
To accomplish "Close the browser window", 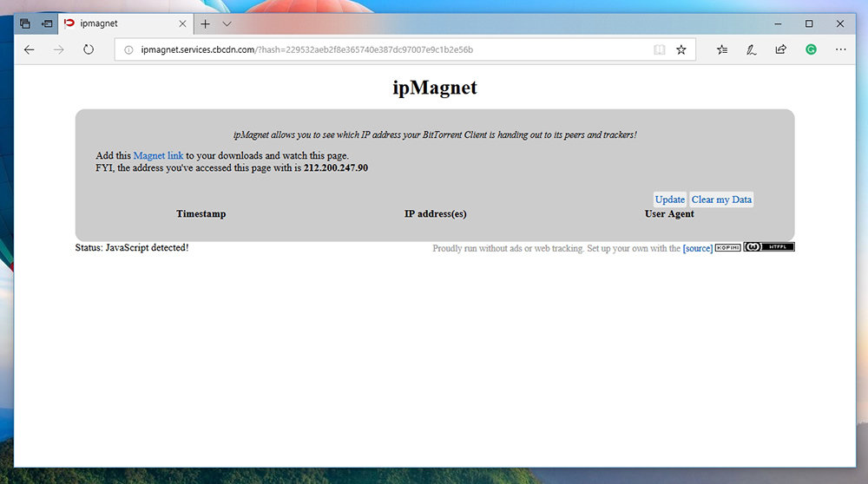I will 839,23.
